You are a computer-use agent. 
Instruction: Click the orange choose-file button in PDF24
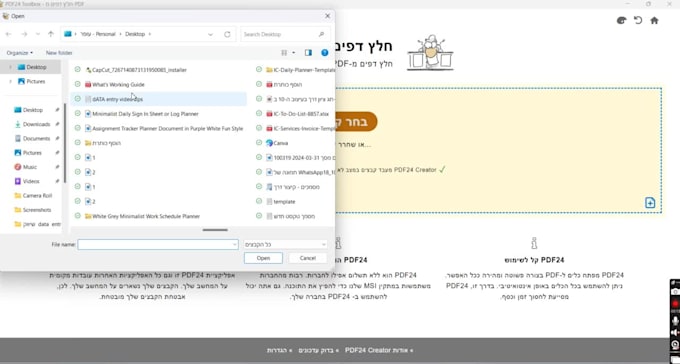pos(356,122)
